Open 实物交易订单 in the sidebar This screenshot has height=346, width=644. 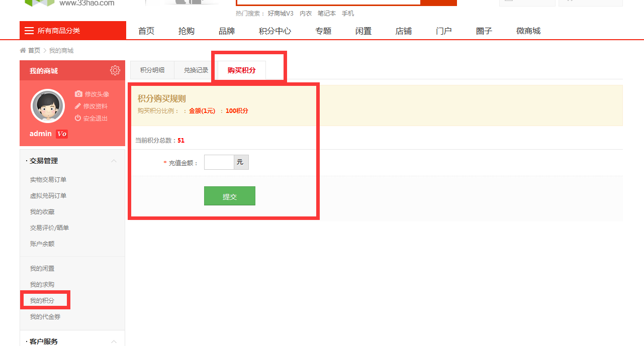coord(48,179)
